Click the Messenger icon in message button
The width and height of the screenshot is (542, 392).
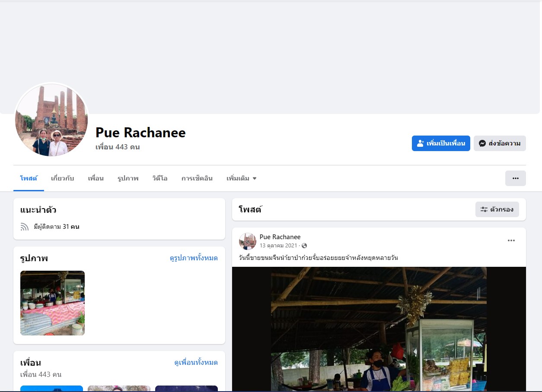tap(482, 143)
